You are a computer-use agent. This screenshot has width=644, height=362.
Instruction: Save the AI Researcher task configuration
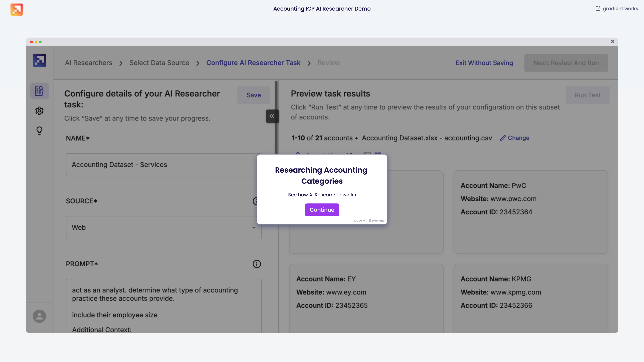254,95
